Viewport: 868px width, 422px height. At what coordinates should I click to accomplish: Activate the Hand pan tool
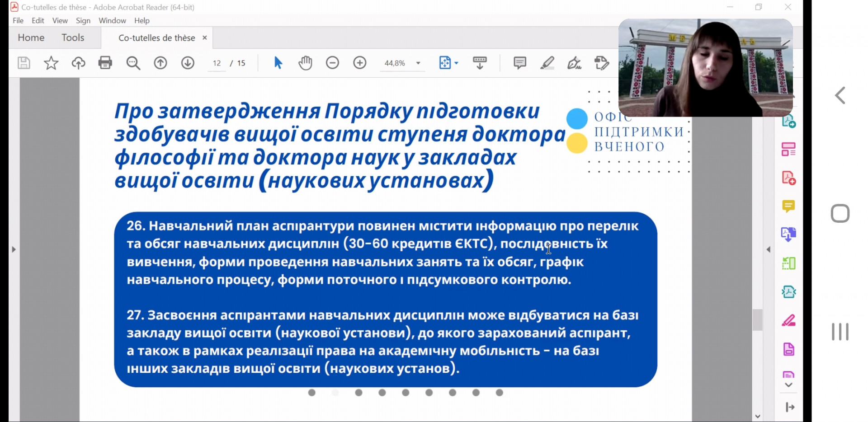(x=305, y=63)
